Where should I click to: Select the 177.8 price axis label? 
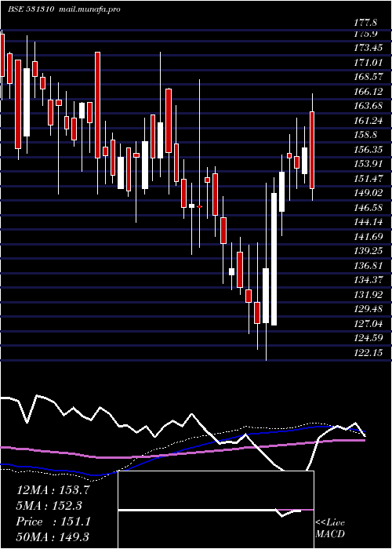click(366, 23)
